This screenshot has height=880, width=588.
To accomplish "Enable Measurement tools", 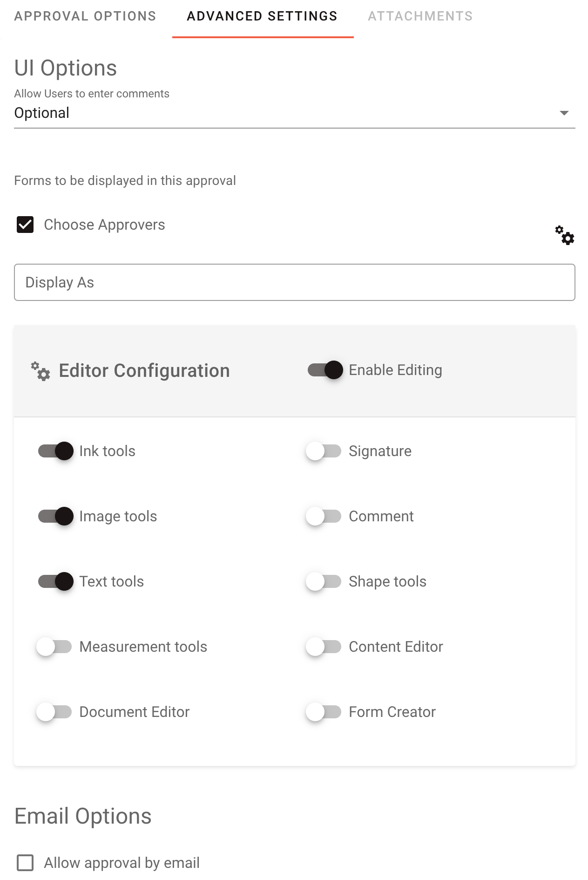I will (55, 646).
